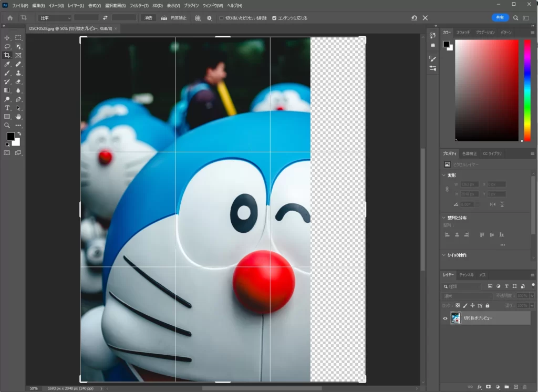Open the ファイル(F) menu
The height and width of the screenshot is (392, 538).
tap(20, 5)
